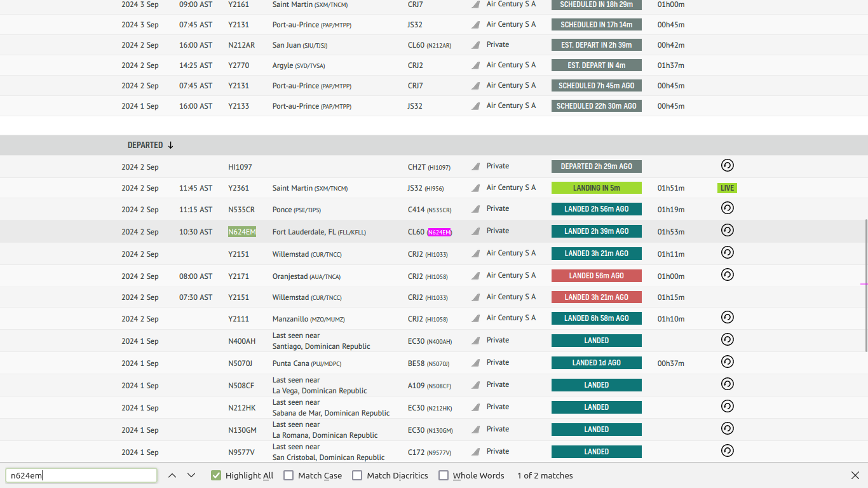Toggle the DEPARTED sort arrow
Image resolution: width=868 pixels, height=488 pixels.
[x=170, y=145]
